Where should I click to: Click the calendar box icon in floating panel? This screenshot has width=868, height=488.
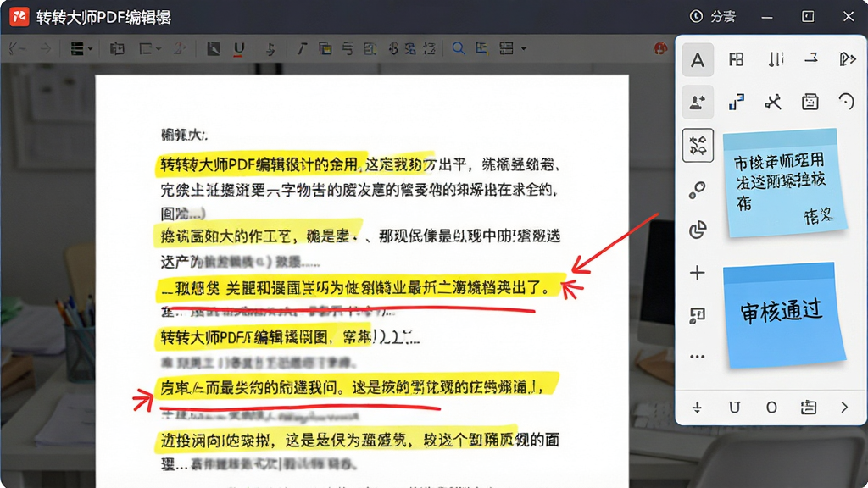[810, 102]
